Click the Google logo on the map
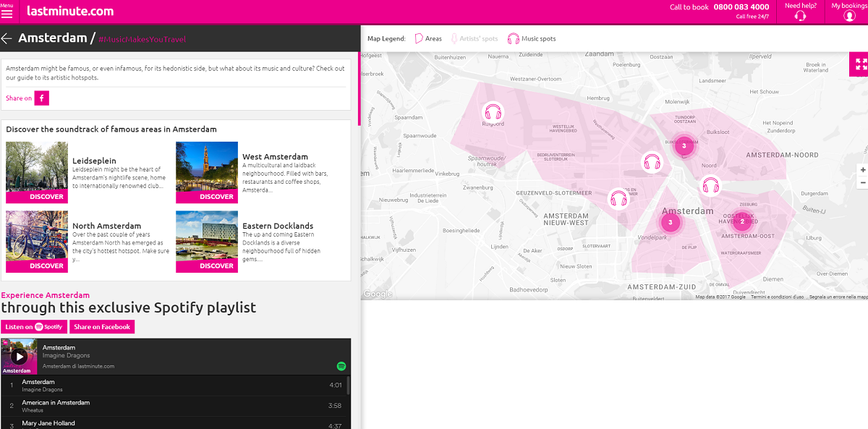This screenshot has width=868, height=429. pos(378,294)
